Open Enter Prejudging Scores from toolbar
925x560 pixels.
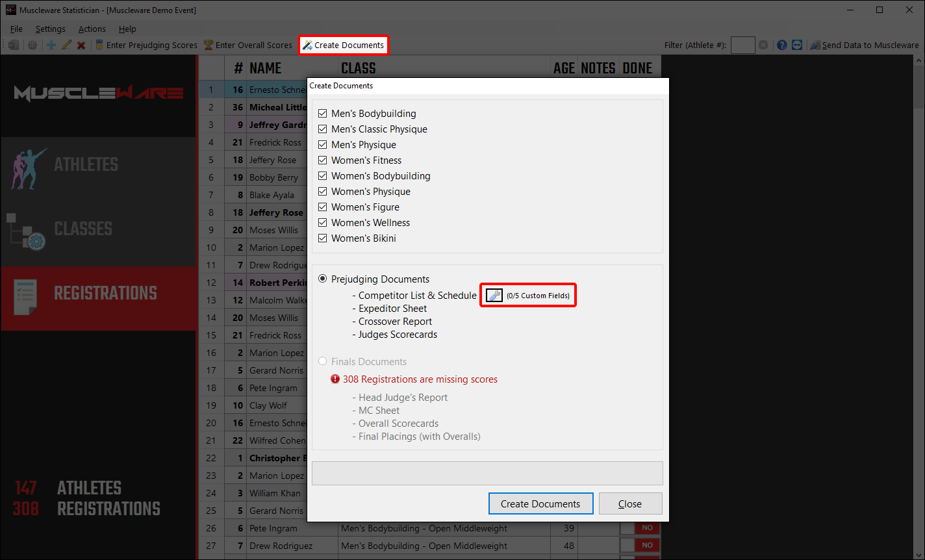(146, 45)
